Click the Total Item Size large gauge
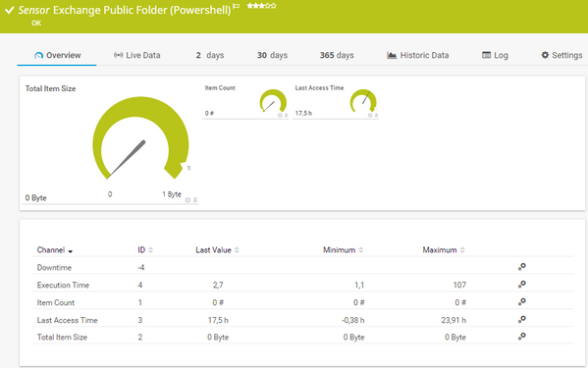The width and height of the screenshot is (588, 368). pyautogui.click(x=140, y=138)
